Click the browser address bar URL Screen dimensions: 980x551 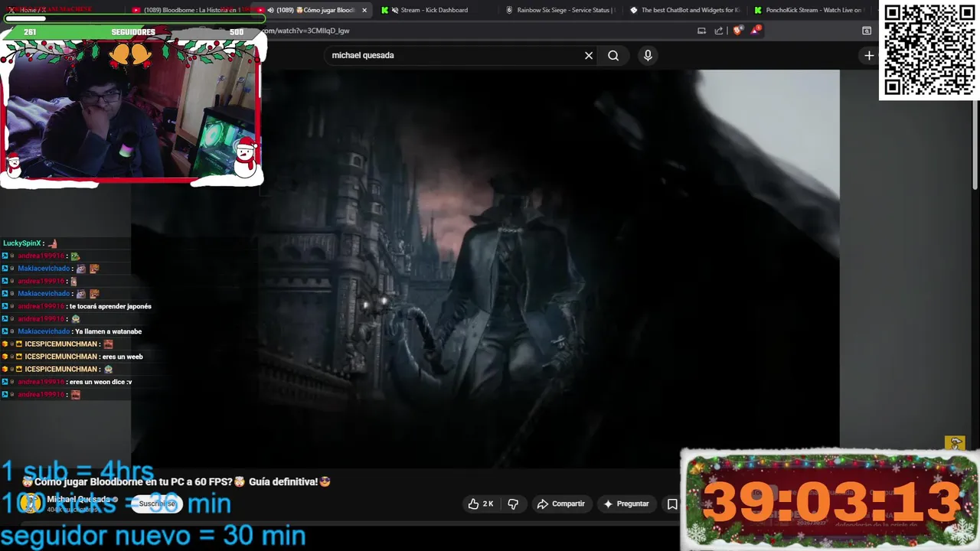point(306,31)
